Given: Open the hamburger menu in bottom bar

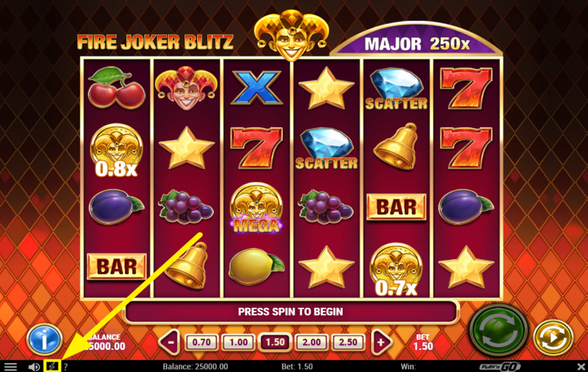Looking at the screenshot, I should coord(10,367).
